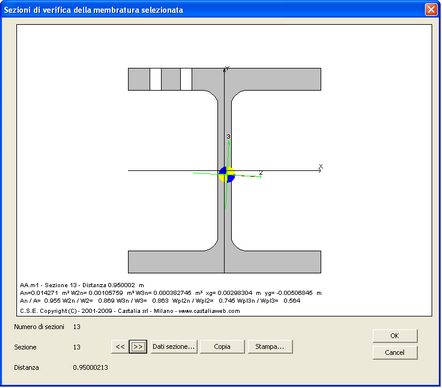Select the 'Numero di sezioni' label
Screen dimensions: 442x388
pos(39,327)
